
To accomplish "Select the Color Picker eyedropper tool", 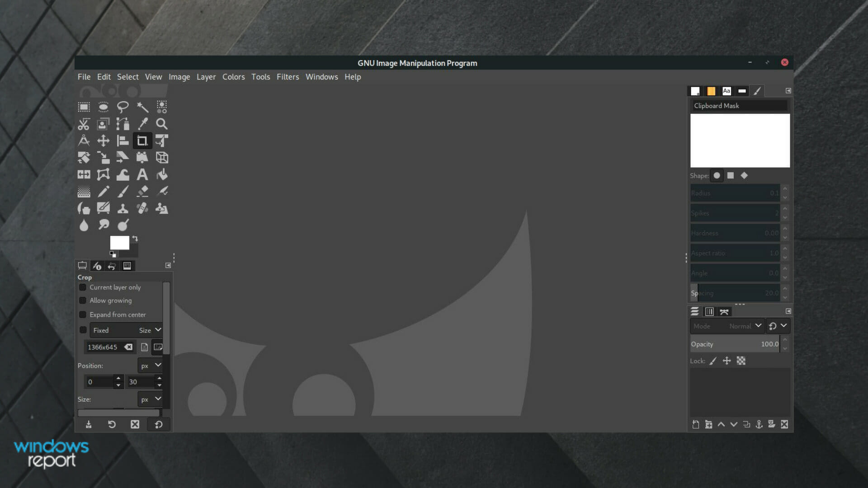I will click(142, 124).
